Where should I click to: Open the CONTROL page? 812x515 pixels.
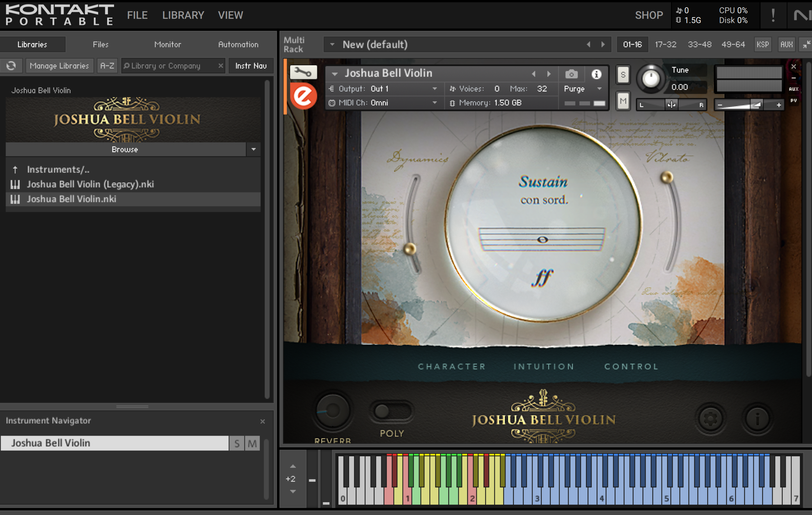tap(631, 366)
